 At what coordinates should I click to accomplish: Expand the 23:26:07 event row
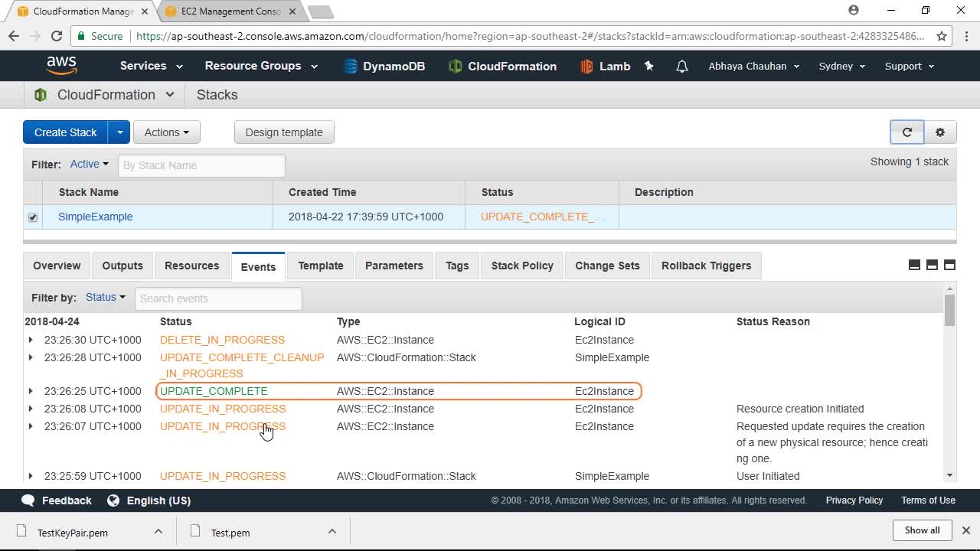(31, 426)
